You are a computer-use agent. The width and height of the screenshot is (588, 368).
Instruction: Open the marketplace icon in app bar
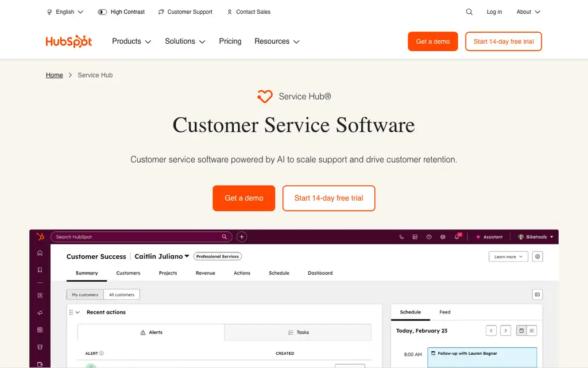[415, 237]
